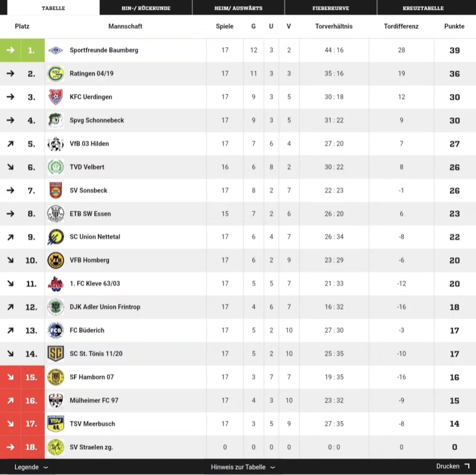Click the VfB 03 Hilden logo
Image resolution: width=476 pixels, height=475 pixels.
click(56, 144)
